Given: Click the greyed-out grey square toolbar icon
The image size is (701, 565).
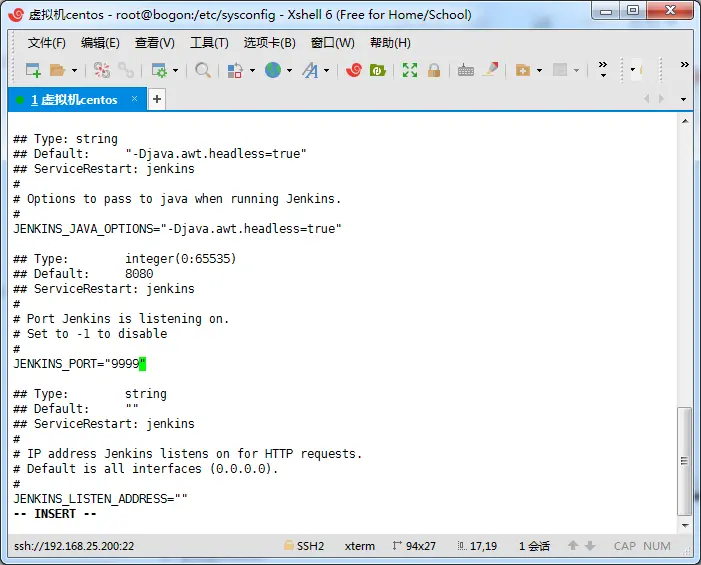Looking at the screenshot, I should [x=560, y=70].
